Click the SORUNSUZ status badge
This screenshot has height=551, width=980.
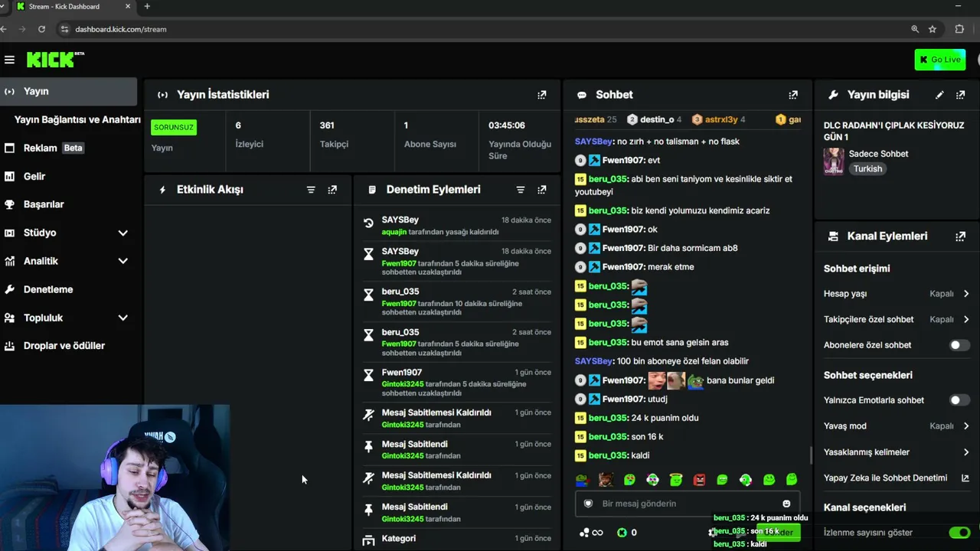coord(174,127)
